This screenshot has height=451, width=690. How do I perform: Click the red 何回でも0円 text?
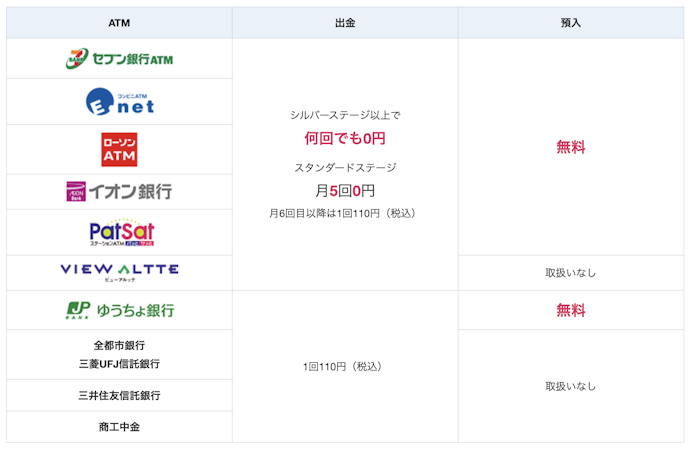pos(345,138)
